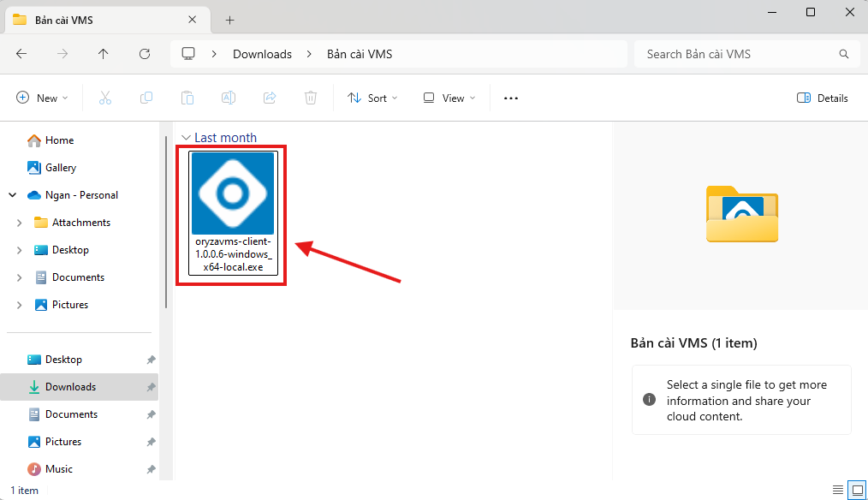This screenshot has height=500, width=868.
Task: Select Home in navigation pane
Action: tap(51, 140)
